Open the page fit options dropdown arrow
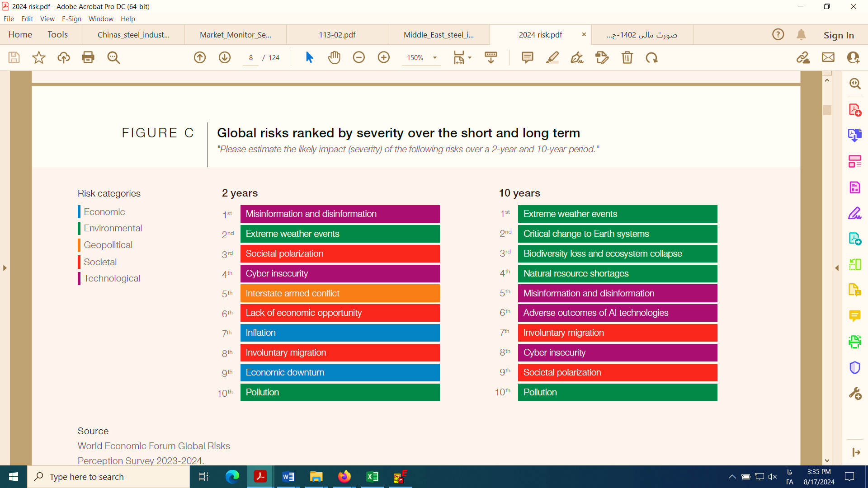This screenshot has width=868, height=488. (x=470, y=58)
